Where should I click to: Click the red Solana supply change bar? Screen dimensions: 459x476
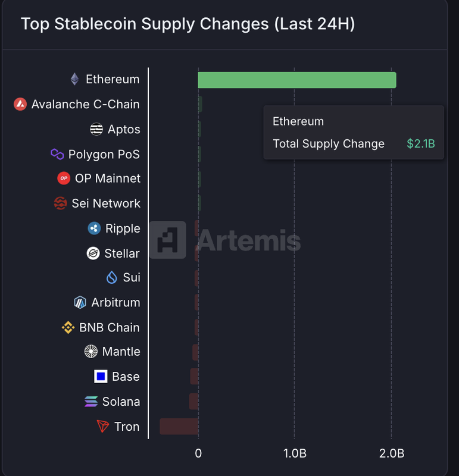point(193,402)
